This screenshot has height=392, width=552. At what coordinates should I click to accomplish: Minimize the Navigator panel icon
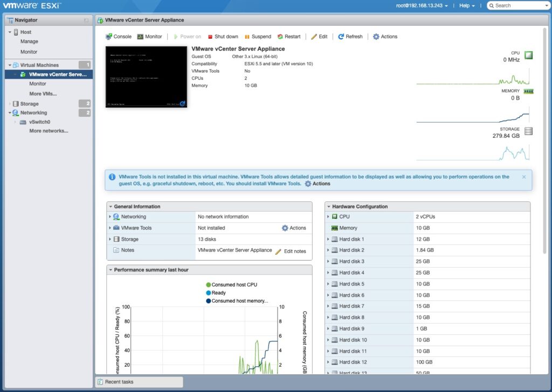click(86, 20)
